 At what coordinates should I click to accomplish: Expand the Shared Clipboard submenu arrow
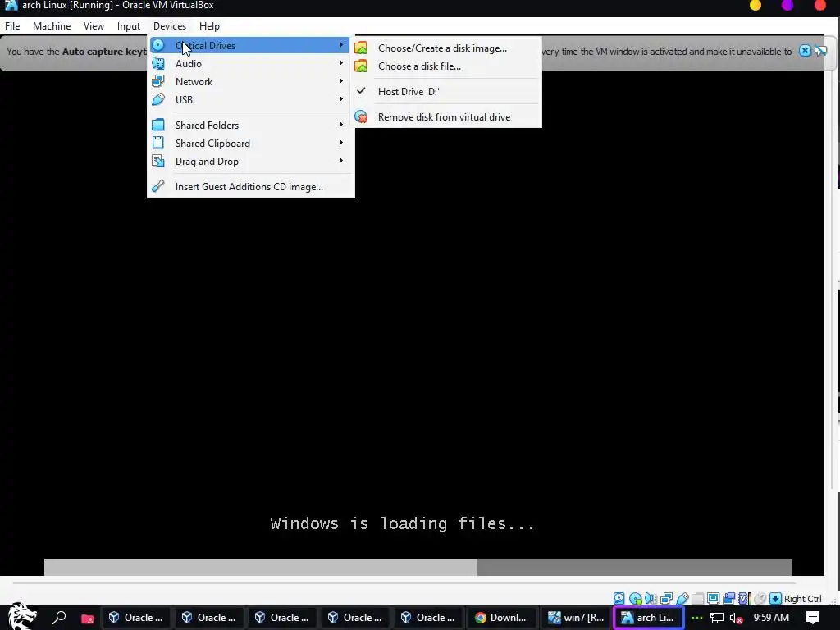tap(340, 143)
